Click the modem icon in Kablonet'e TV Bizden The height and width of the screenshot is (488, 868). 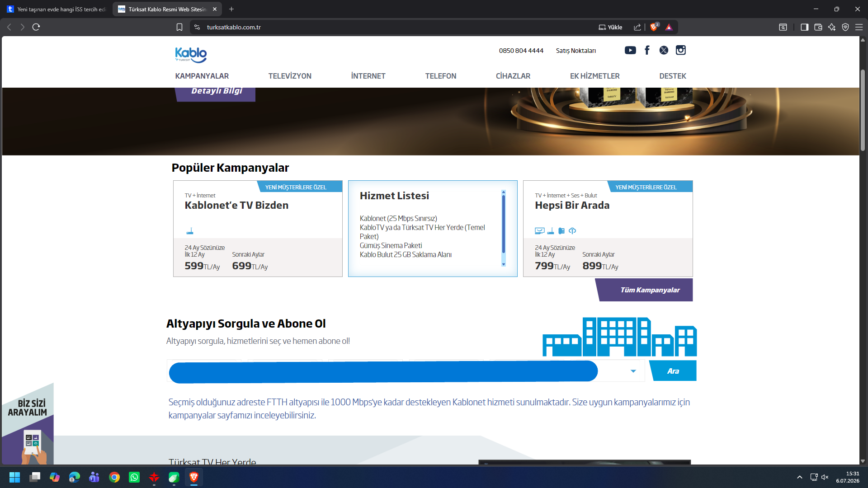click(x=190, y=231)
